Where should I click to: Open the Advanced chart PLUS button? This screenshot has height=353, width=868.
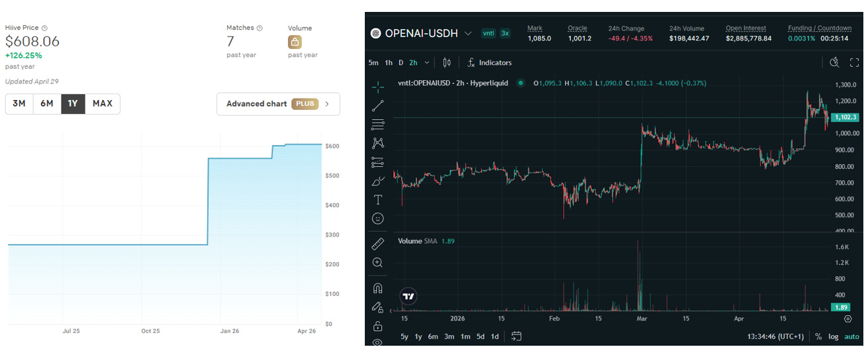click(x=278, y=104)
